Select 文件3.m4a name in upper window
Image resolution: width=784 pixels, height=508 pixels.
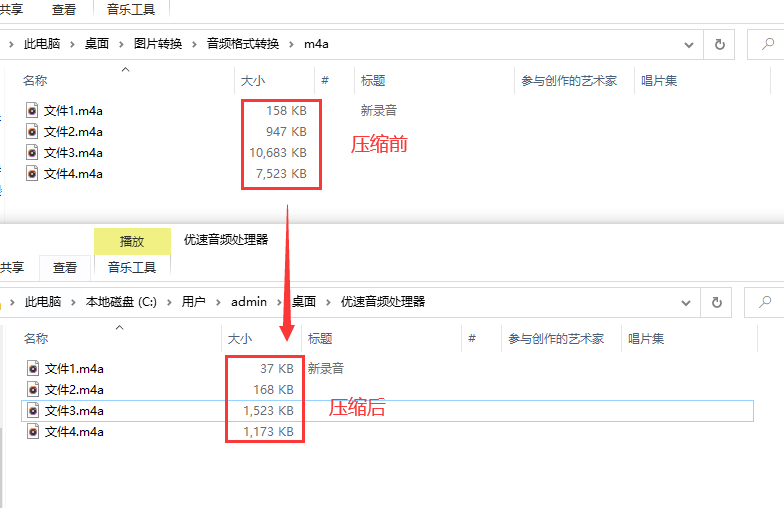pyautogui.click(x=73, y=152)
